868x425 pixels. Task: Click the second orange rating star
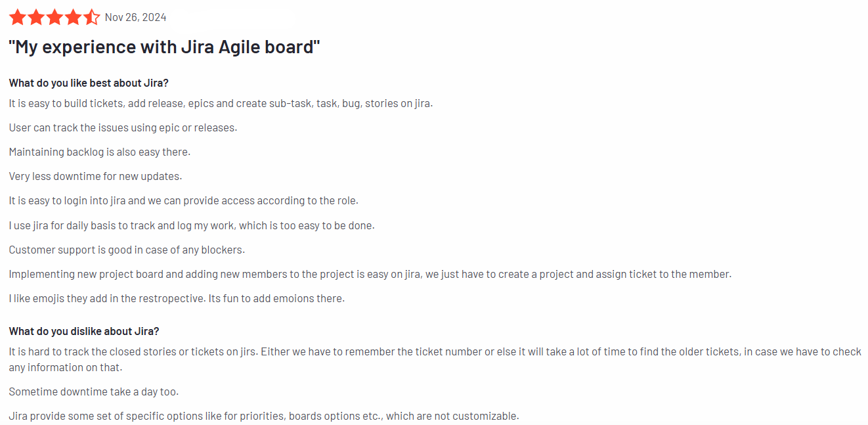pos(36,17)
